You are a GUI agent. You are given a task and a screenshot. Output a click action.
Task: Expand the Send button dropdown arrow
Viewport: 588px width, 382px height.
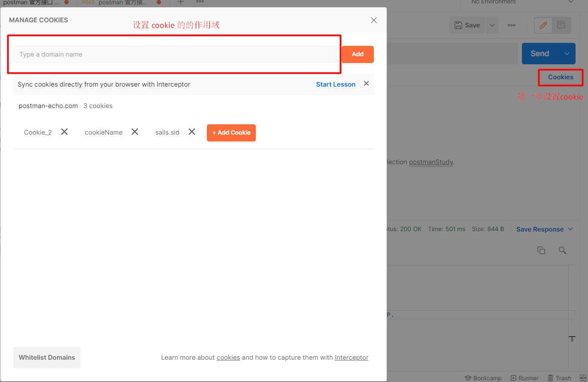[567, 54]
